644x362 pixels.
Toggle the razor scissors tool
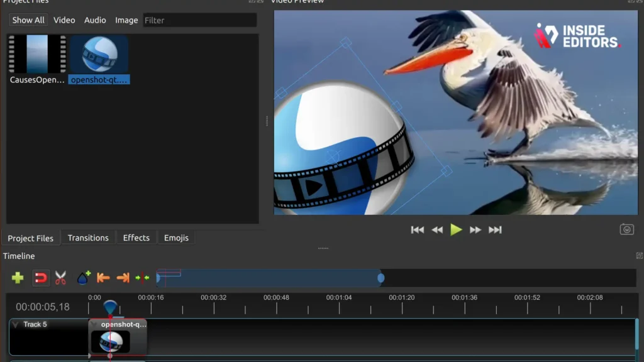pos(60,278)
